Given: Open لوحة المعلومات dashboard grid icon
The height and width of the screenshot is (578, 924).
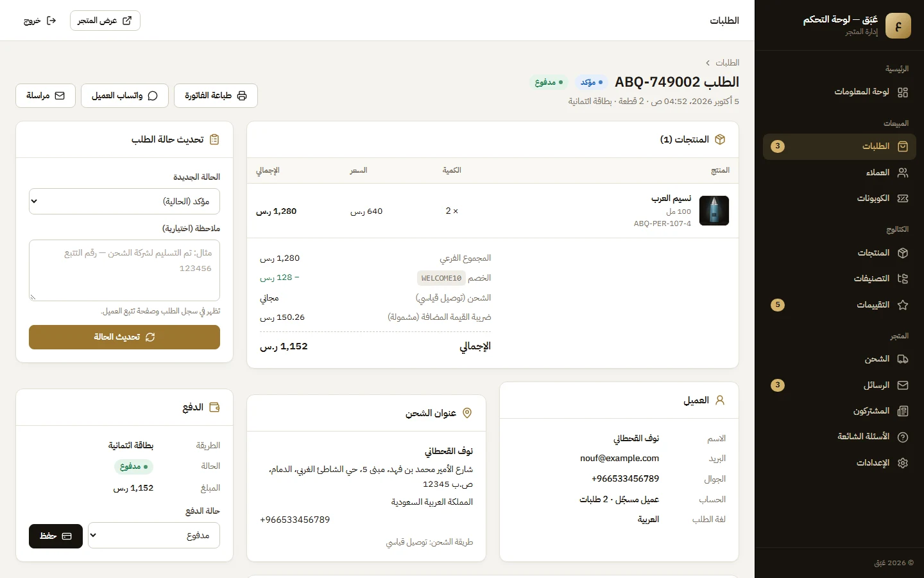Looking at the screenshot, I should pyautogui.click(x=903, y=92).
